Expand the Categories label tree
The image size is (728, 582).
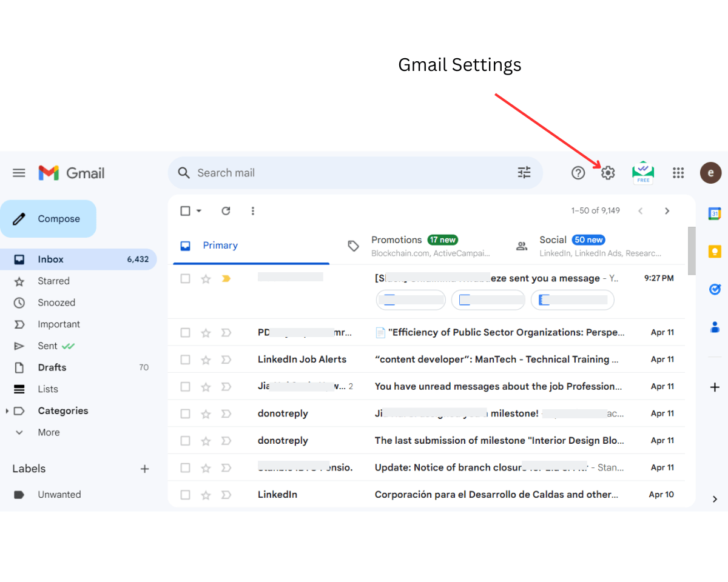point(7,411)
